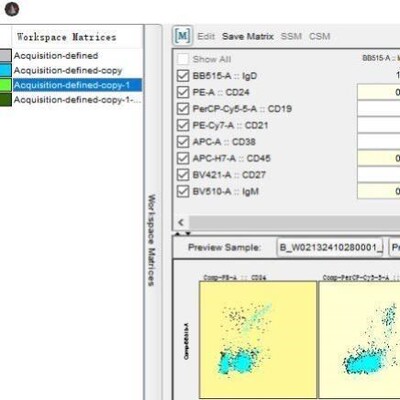Click the [M] matrix icon
The width and height of the screenshot is (400, 400).
[182, 36]
